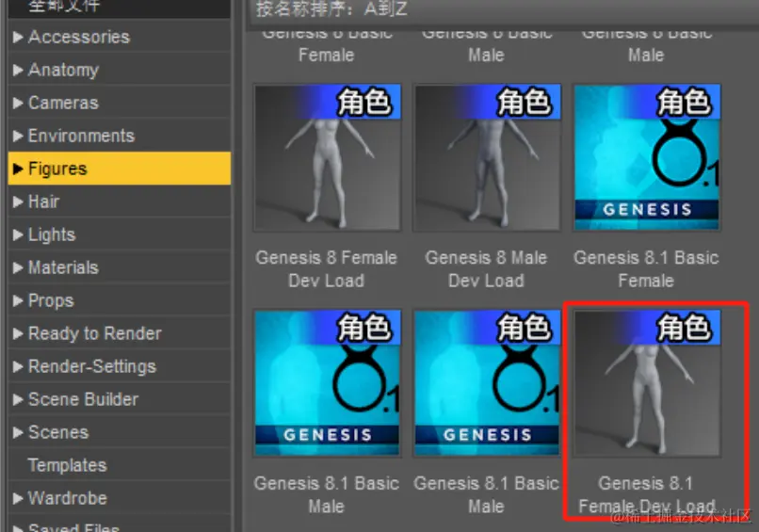Expand the Environments category arrow
The height and width of the screenshot is (532, 759).
tap(18, 136)
